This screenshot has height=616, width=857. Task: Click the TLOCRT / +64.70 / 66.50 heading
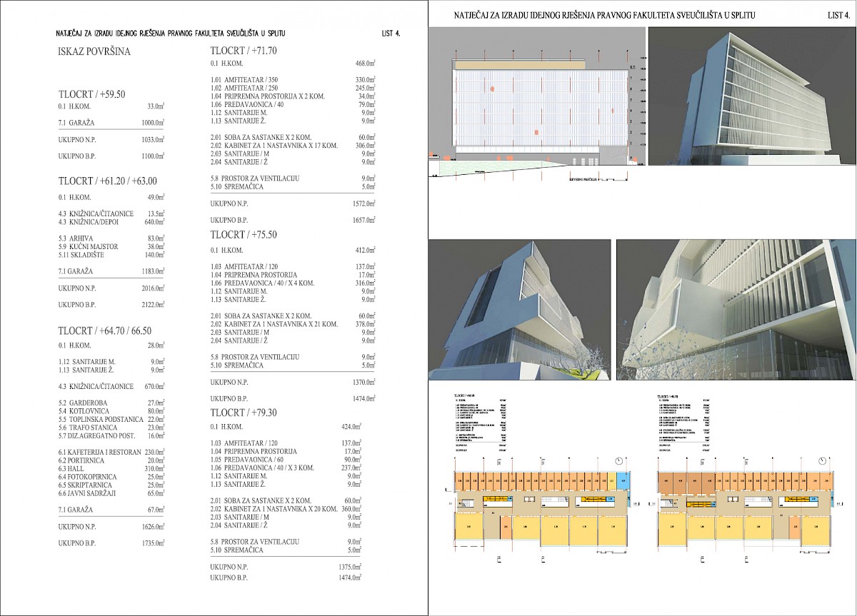[105, 330]
